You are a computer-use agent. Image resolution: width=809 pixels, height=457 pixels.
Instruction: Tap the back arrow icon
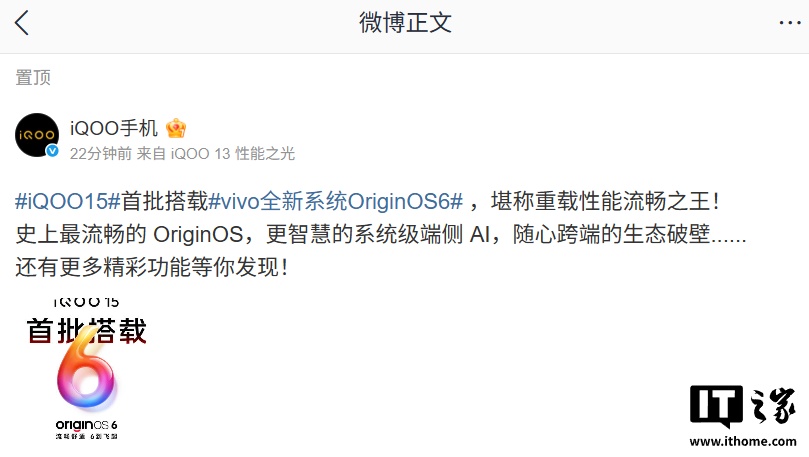(x=22, y=23)
